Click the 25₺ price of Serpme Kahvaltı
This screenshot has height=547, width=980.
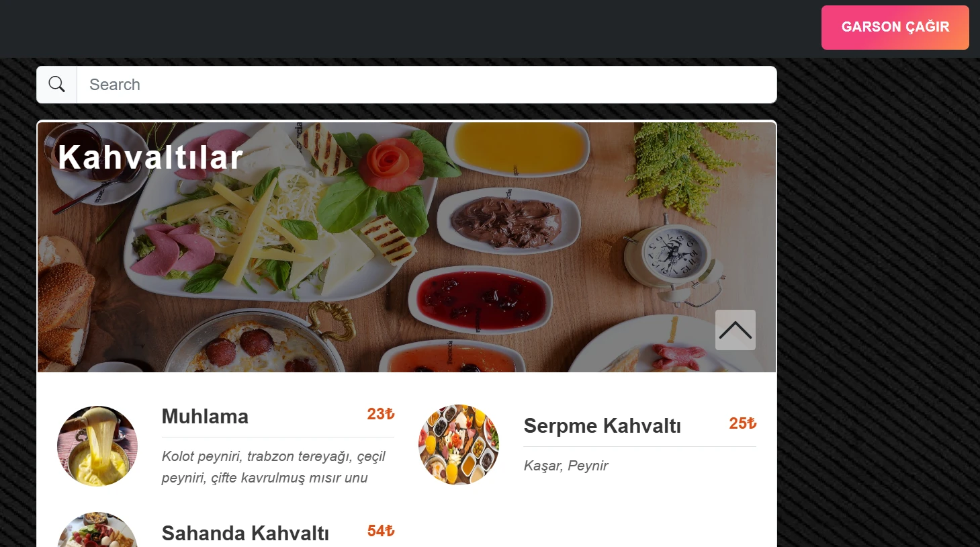coord(742,423)
